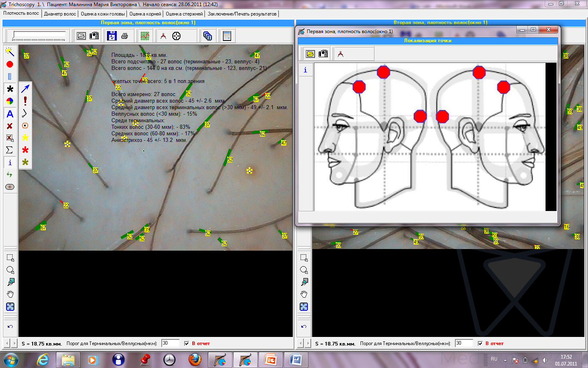Open the green grid chart tool
This screenshot has height=368, width=588.
click(x=145, y=36)
